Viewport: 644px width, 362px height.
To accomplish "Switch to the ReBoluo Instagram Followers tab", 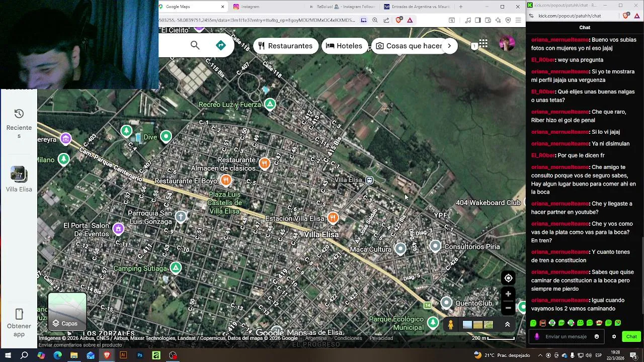I will (x=342, y=7).
